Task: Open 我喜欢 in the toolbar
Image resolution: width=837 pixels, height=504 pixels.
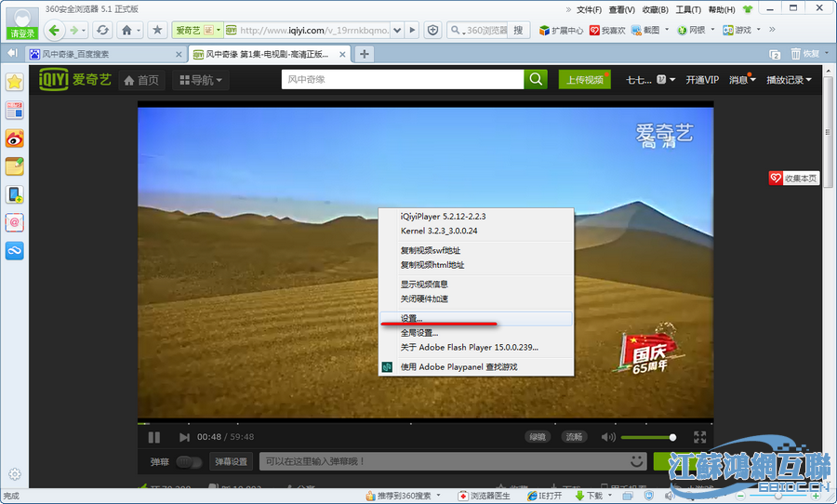Action: [607, 31]
